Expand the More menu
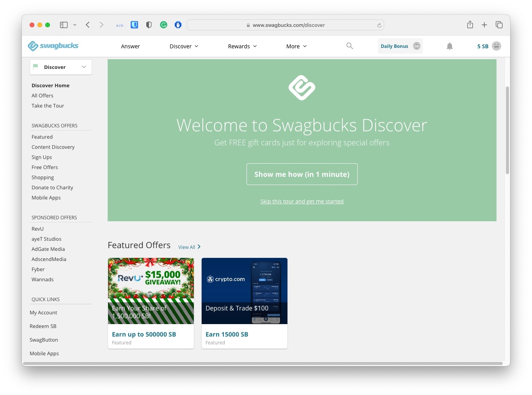532x395 pixels. pos(296,46)
